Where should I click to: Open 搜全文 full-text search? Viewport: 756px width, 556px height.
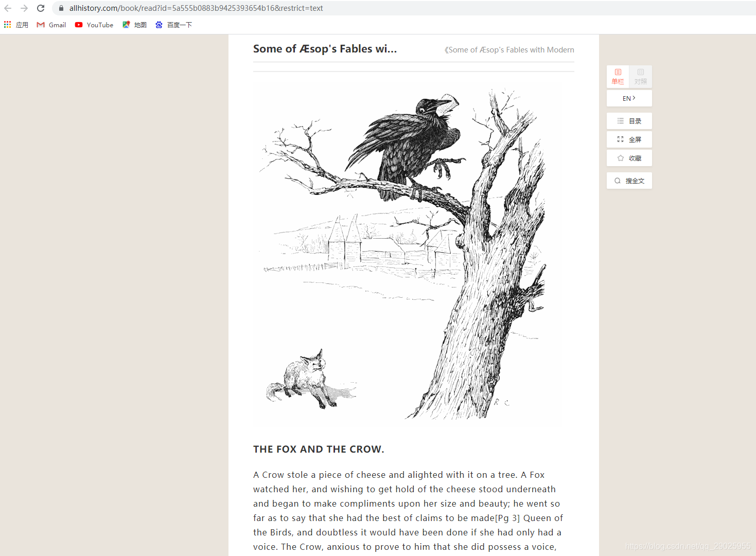(x=629, y=181)
